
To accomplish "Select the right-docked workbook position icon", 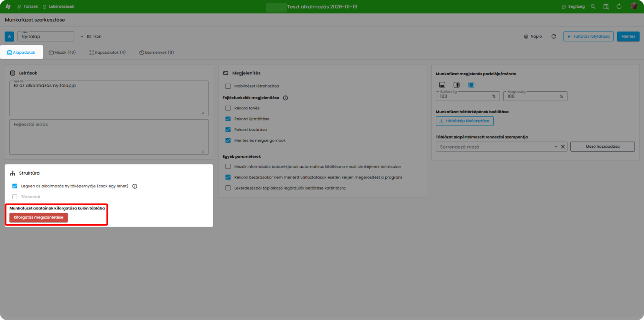I will [x=457, y=85].
